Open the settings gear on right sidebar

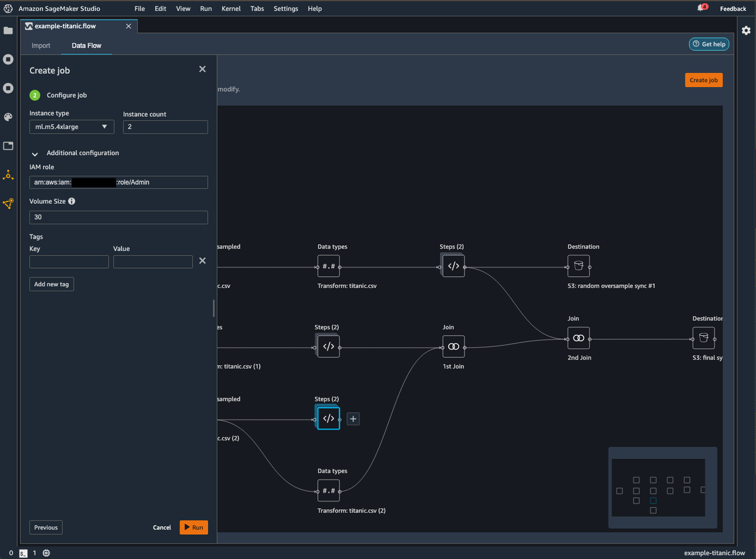tap(746, 31)
